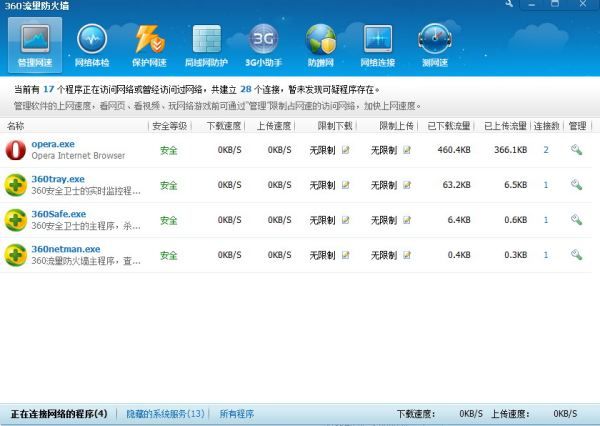The image size is (600, 426).
Task: Switch to 所有程序 tab
Action: click(236, 414)
